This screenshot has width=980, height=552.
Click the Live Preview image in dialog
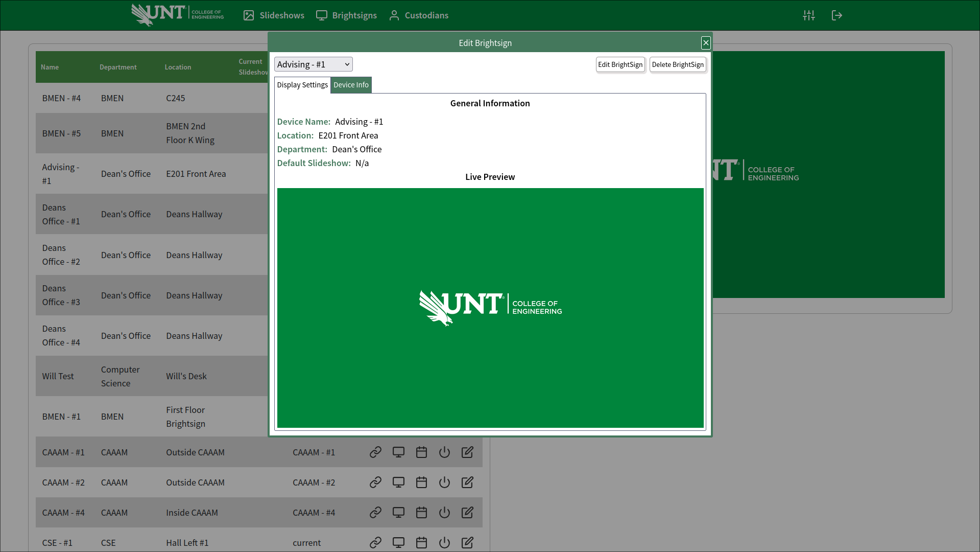(x=490, y=308)
